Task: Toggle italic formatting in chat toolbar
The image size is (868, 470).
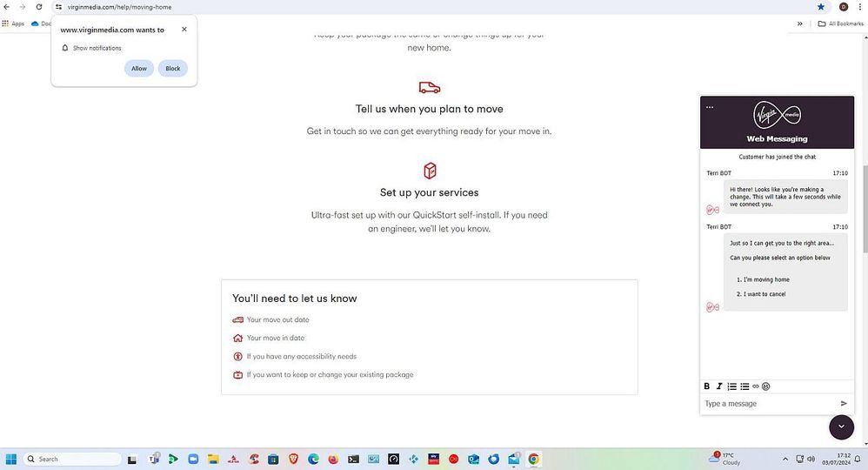Action: [719, 386]
